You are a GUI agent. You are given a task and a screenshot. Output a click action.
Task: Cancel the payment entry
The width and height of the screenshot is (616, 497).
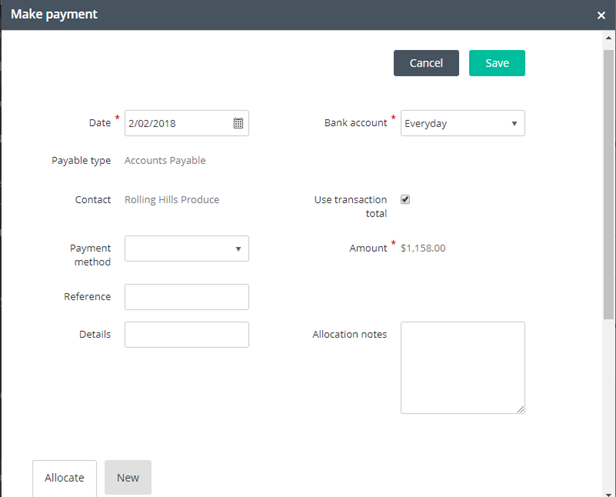click(426, 63)
